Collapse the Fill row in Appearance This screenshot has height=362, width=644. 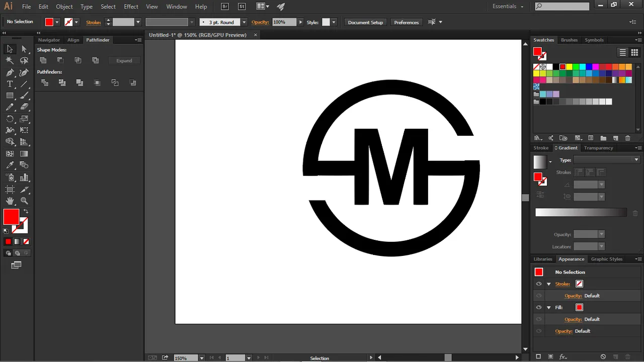(x=549, y=308)
